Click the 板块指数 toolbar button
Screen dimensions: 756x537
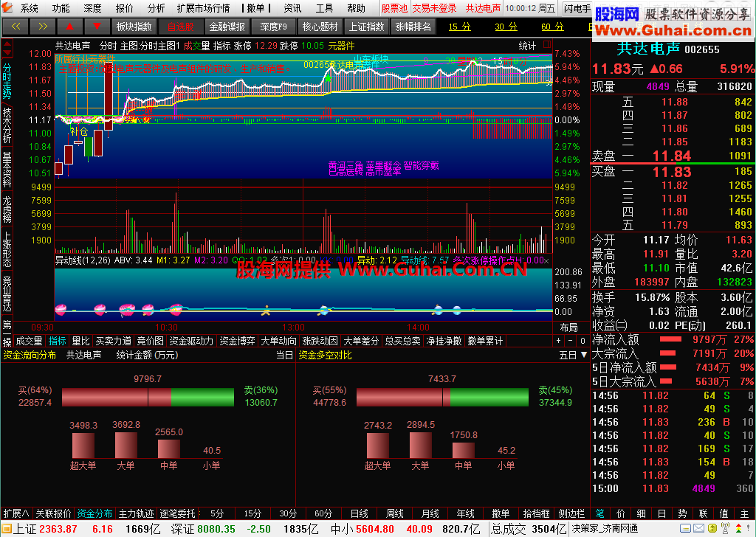[134, 27]
